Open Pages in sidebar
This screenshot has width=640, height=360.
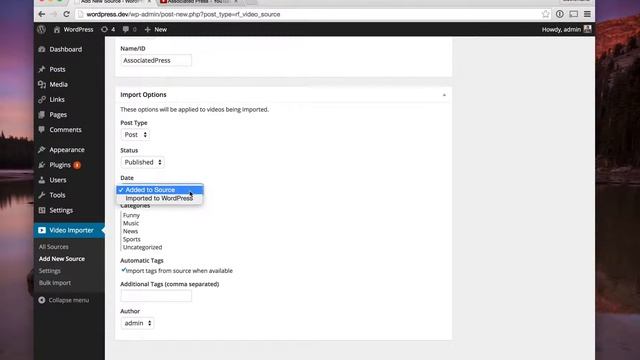(x=58, y=115)
